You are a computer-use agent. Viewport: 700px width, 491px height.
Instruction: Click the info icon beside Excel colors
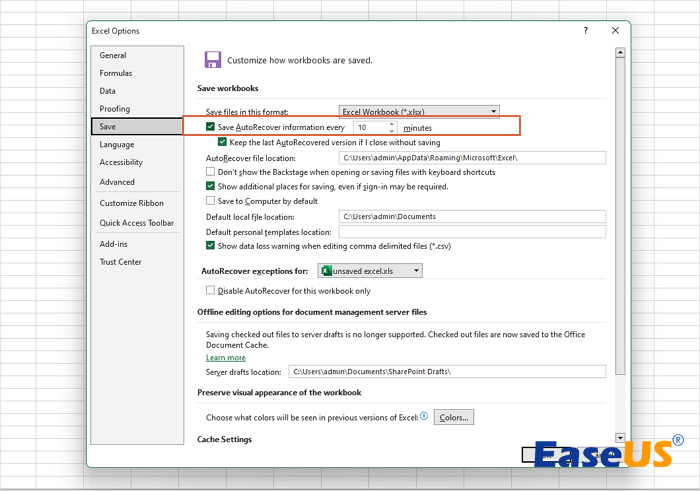pyautogui.click(x=424, y=416)
